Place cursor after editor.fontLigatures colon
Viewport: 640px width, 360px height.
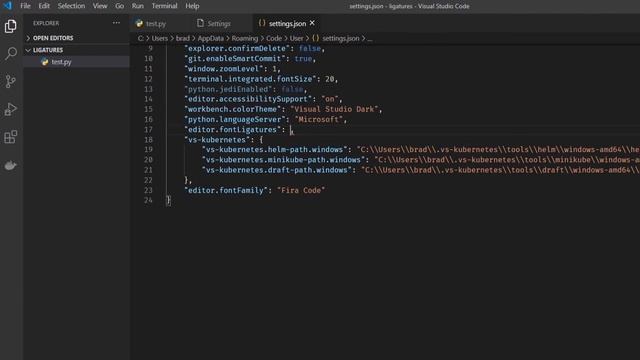[x=291, y=130]
